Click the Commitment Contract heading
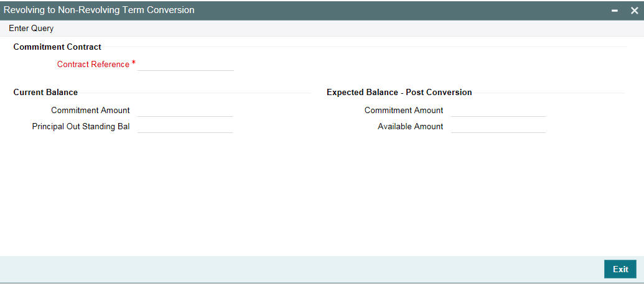Screen dimensions: 644x284 [57, 47]
